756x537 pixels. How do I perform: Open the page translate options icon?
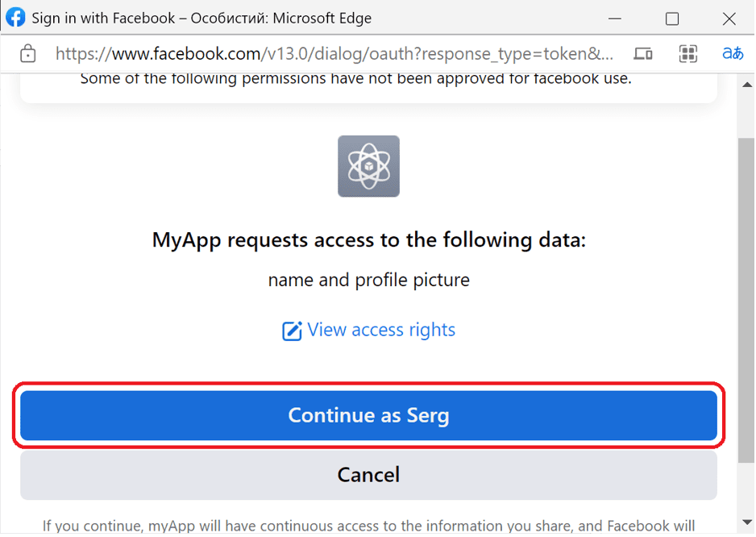pos(733,53)
